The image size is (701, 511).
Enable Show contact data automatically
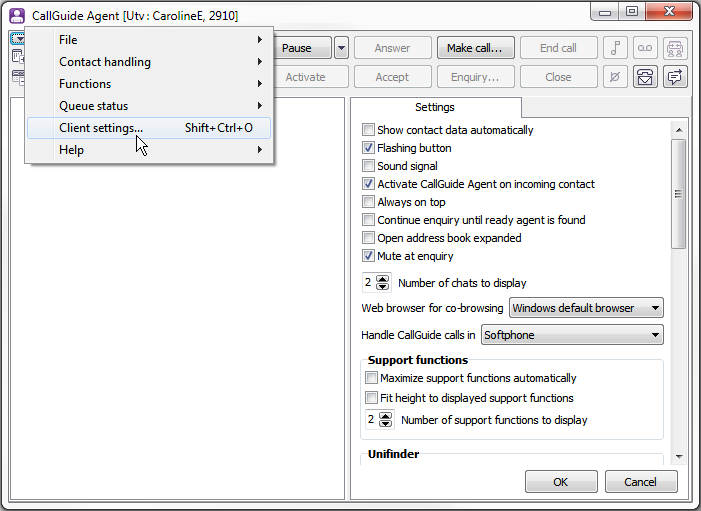(368, 130)
